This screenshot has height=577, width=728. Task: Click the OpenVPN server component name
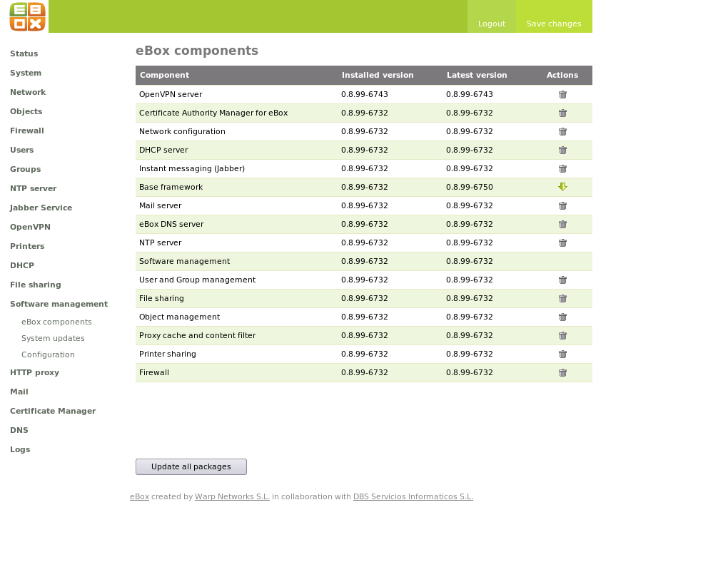pos(171,95)
